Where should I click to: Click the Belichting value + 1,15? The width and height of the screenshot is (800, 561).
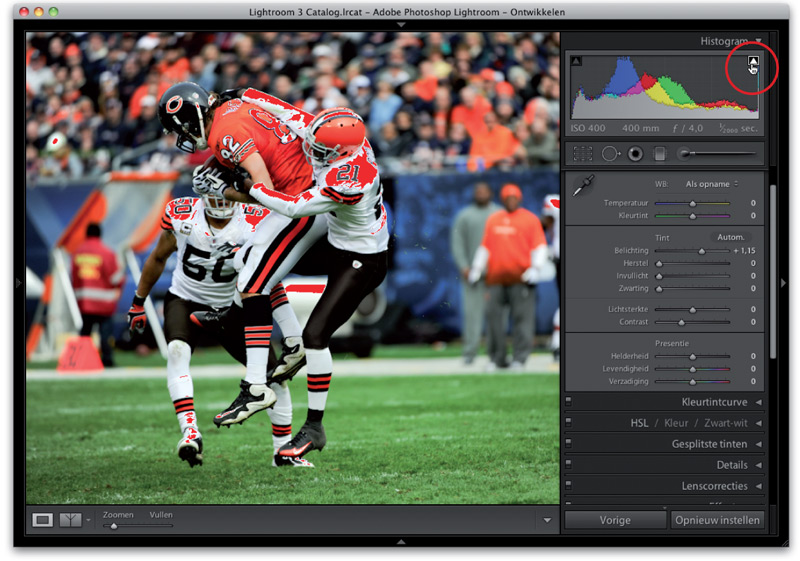(744, 251)
